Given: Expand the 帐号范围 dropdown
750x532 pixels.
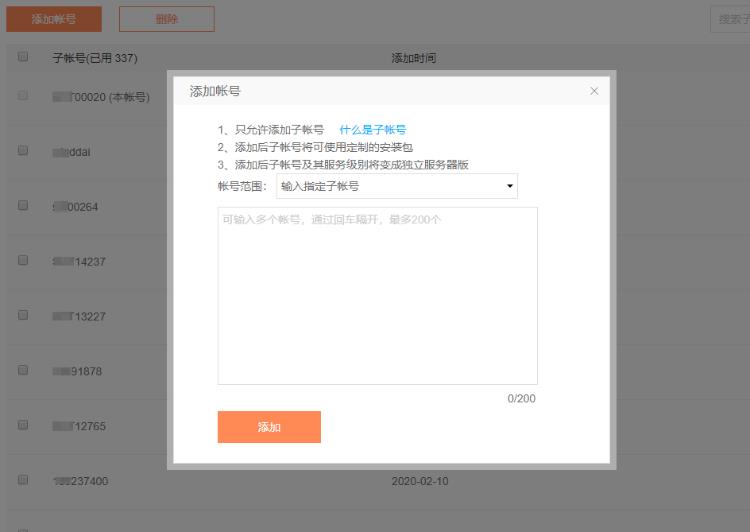Looking at the screenshot, I should coord(397,186).
